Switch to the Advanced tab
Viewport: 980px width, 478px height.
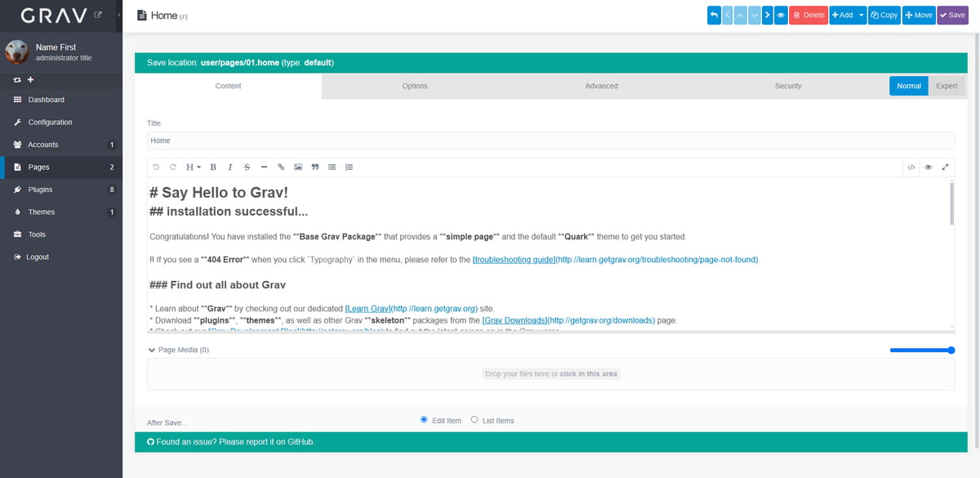601,86
